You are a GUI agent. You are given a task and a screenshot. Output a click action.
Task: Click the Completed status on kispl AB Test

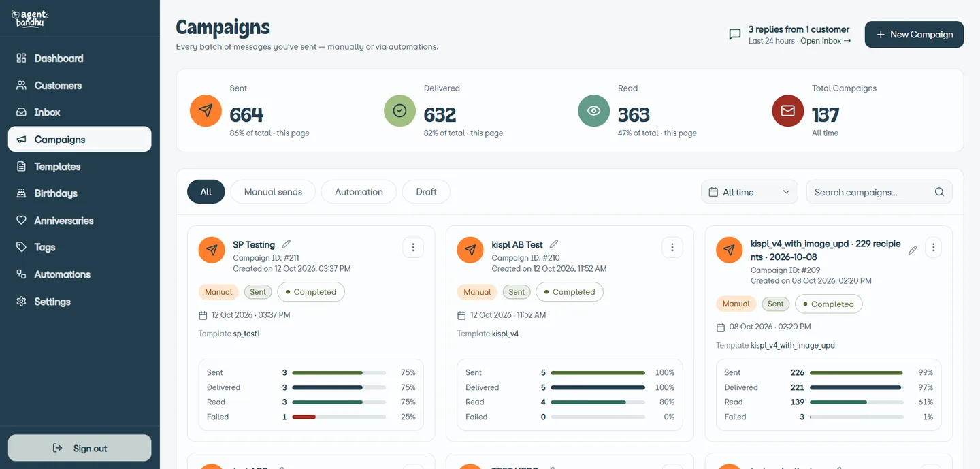(570, 292)
